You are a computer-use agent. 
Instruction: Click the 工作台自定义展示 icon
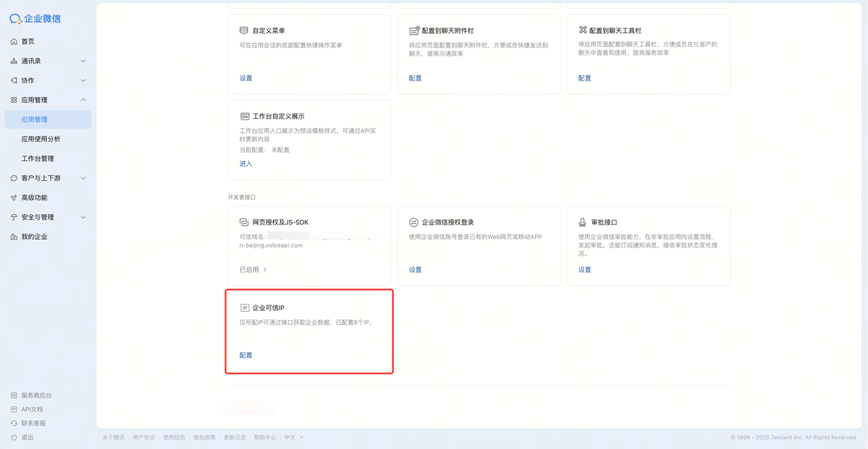tap(245, 117)
